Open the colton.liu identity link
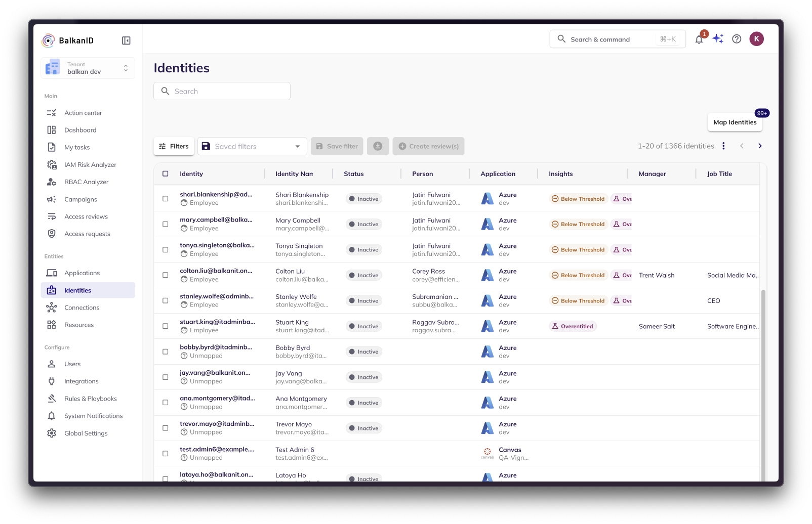 pos(216,271)
